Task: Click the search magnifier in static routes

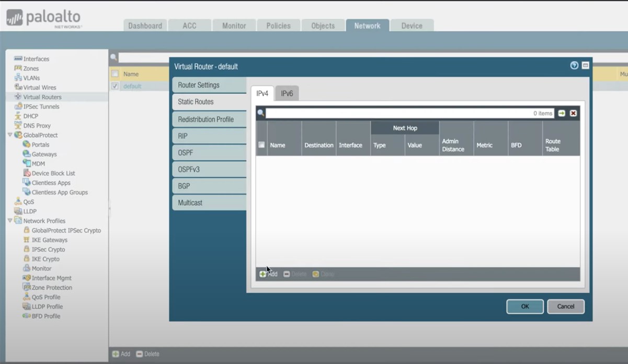Action: click(261, 113)
